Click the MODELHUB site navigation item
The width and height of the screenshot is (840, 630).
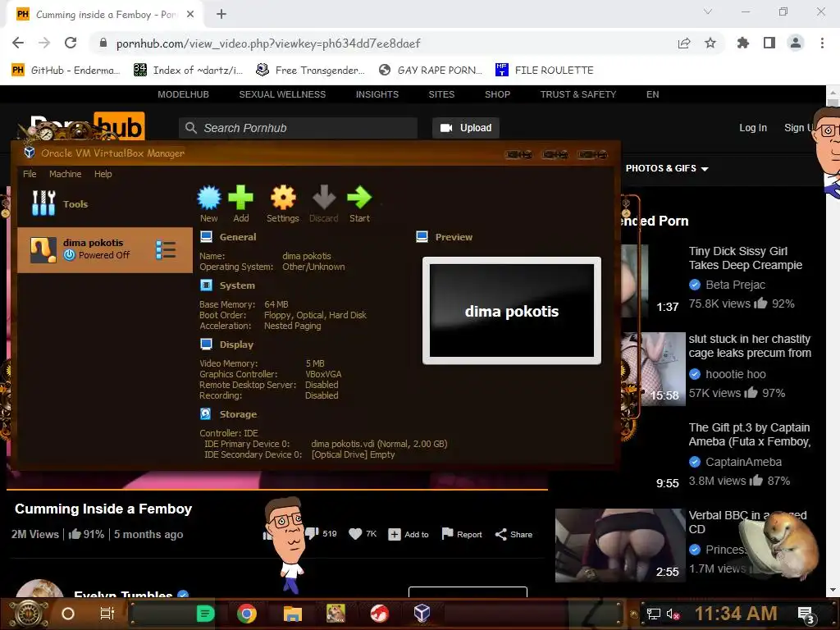pos(183,94)
